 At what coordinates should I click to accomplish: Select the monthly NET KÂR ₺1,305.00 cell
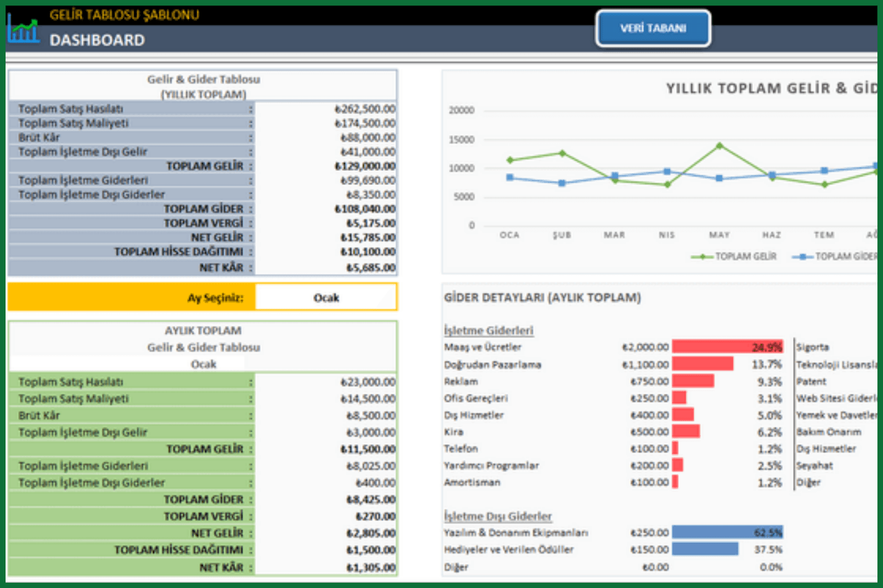click(x=370, y=567)
